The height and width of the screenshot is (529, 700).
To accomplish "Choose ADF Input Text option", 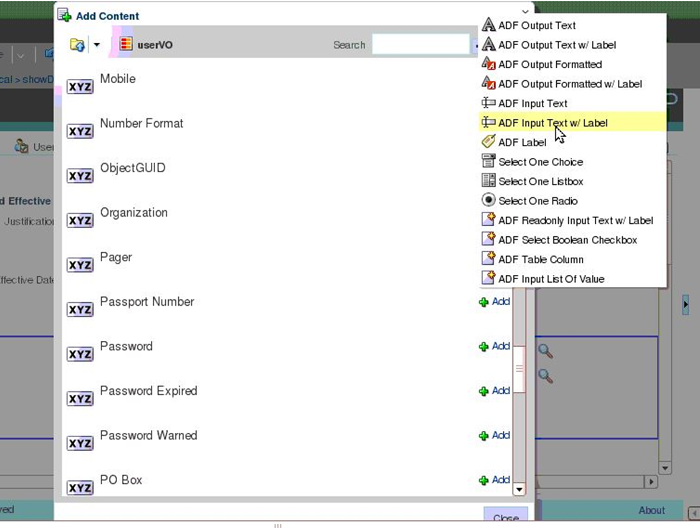I will click(573, 104).
